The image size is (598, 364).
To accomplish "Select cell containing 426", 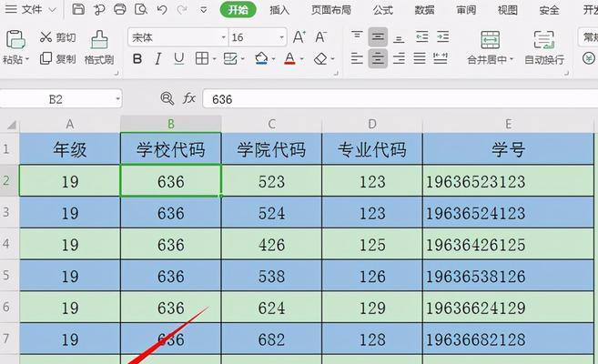I will [x=271, y=244].
